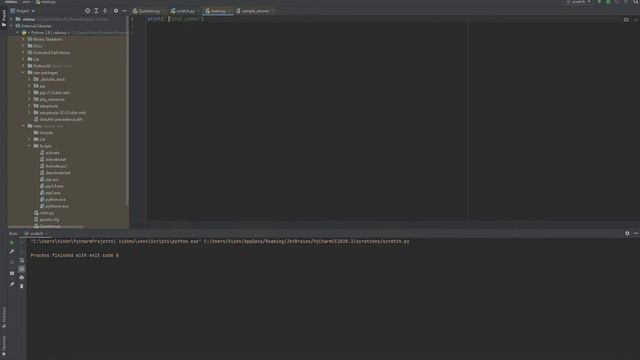This screenshot has height=360, width=640.
Task: Click the Project panel horizontal scrollbar
Action: pos(46,227)
